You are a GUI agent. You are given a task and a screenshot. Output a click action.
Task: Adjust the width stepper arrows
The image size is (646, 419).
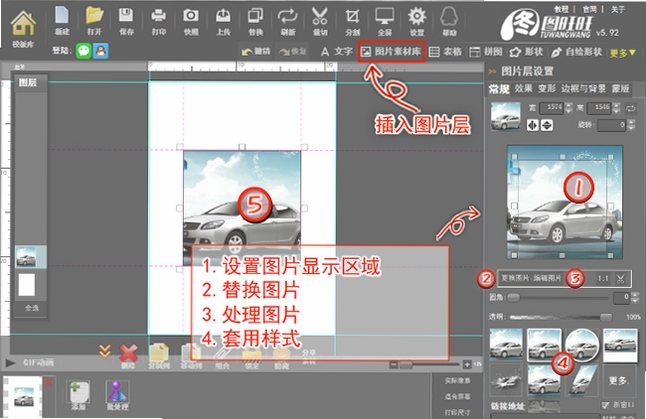click(569, 108)
